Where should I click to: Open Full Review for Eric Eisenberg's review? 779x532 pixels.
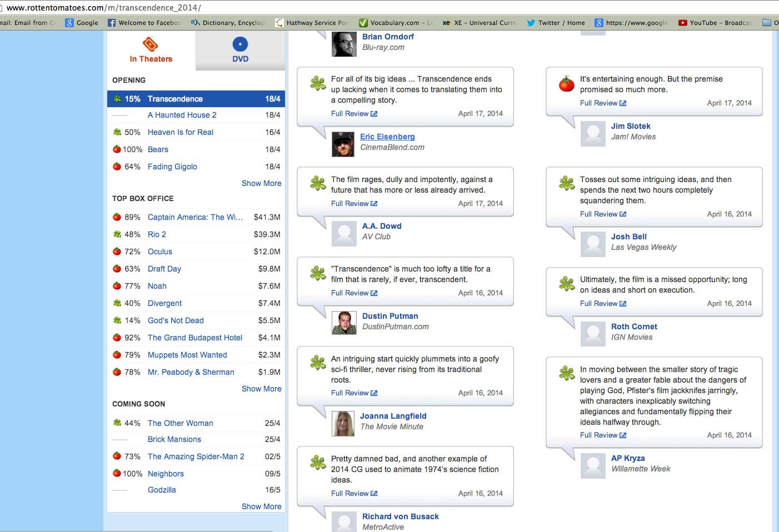click(x=354, y=114)
